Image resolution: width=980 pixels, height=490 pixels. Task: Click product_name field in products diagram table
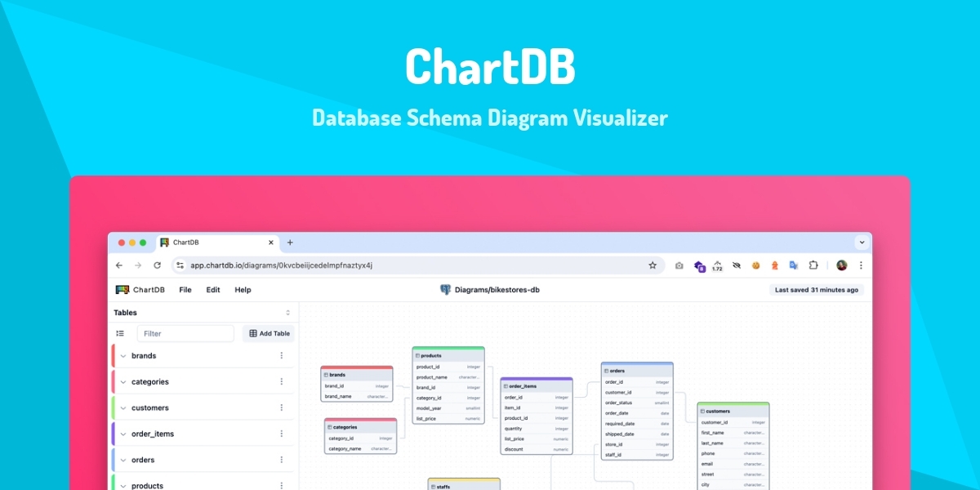tap(448, 377)
